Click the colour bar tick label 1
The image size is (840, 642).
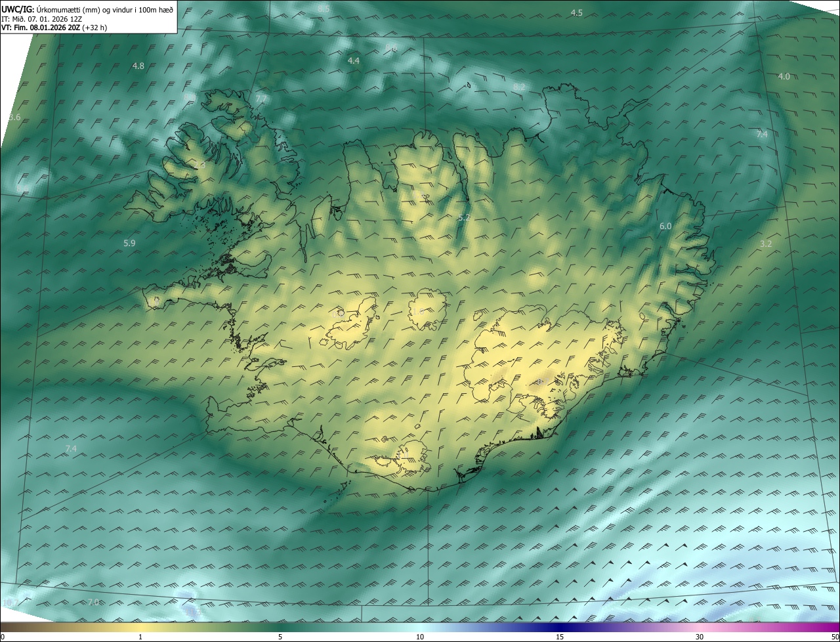(x=140, y=637)
